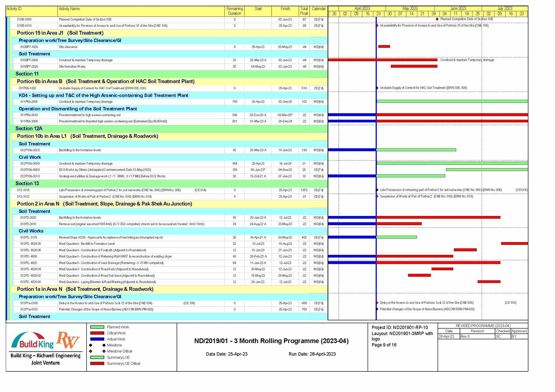The height and width of the screenshot is (392, 555).
Task: Click activity ID S13P1a-0100
Action: tap(29, 303)
